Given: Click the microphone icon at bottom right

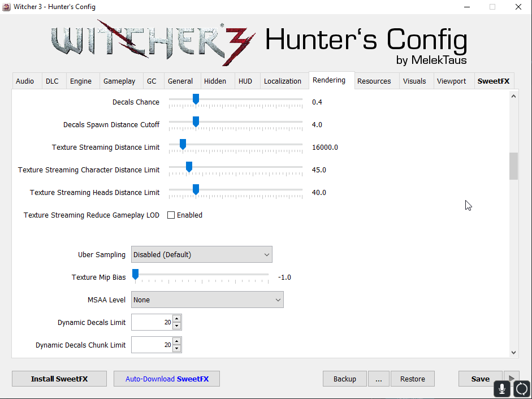Looking at the screenshot, I should pyautogui.click(x=501, y=388).
